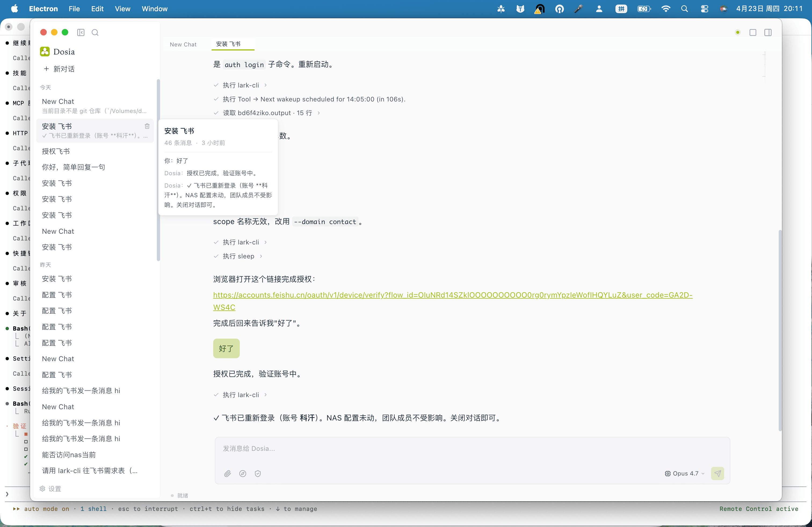The height and width of the screenshot is (527, 812).
Task: Send the message with paper plane button
Action: (717, 473)
